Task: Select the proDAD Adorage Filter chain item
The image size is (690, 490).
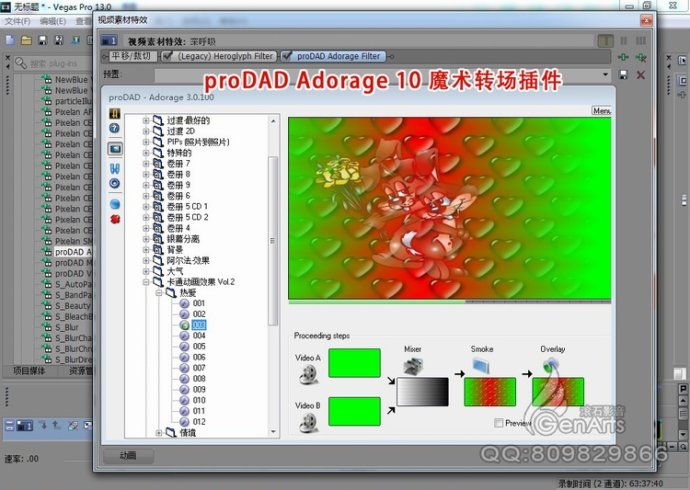Action: [x=333, y=56]
